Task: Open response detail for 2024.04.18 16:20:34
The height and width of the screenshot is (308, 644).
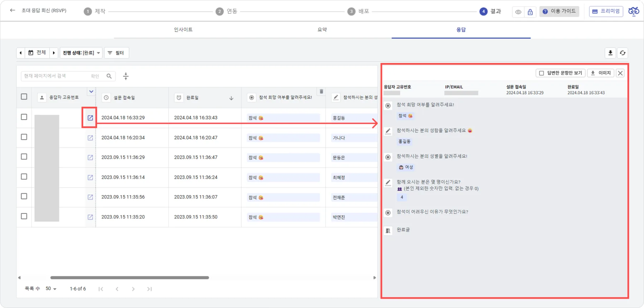Action: coord(90,138)
